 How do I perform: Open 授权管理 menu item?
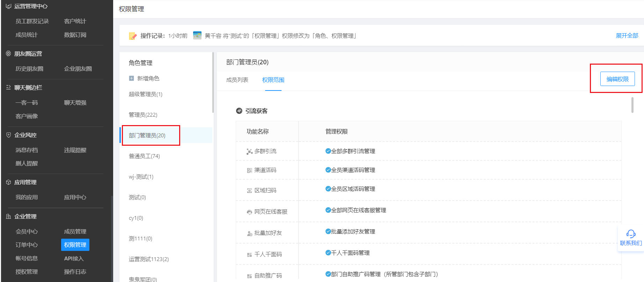[27, 272]
